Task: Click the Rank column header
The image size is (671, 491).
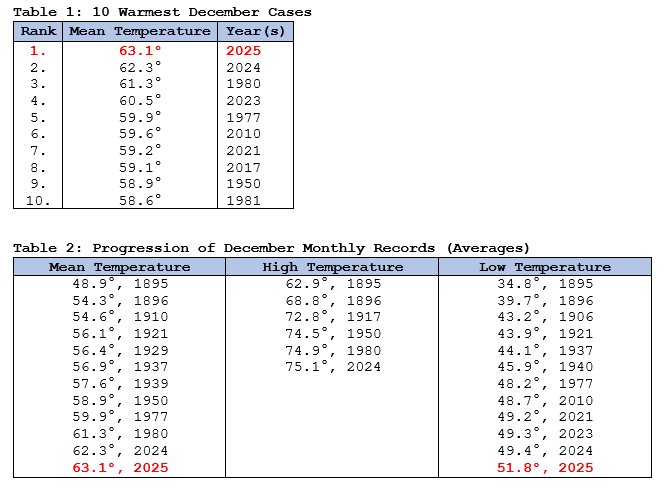Action: pyautogui.click(x=38, y=31)
